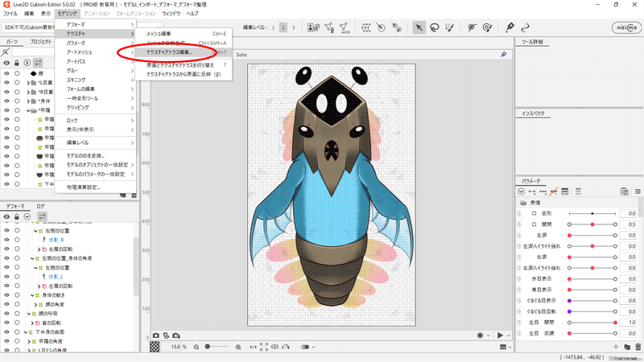Toggle eye icon for *L目裏 folder
The width and height of the screenshot is (644, 362).
coord(6,83)
